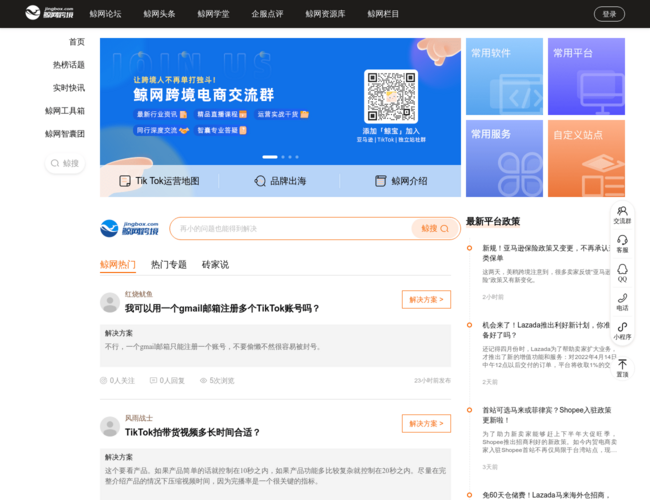Open the 常用平台 tile
The height and width of the screenshot is (500, 650).
coord(586,76)
